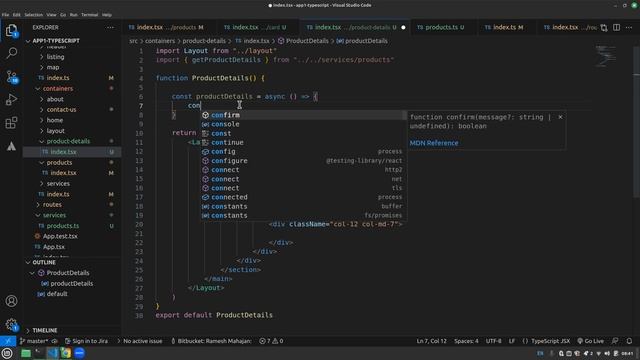Image resolution: width=640 pixels, height=360 pixels.
Task: Open the files app in taskbar
Action: [x=26, y=353]
